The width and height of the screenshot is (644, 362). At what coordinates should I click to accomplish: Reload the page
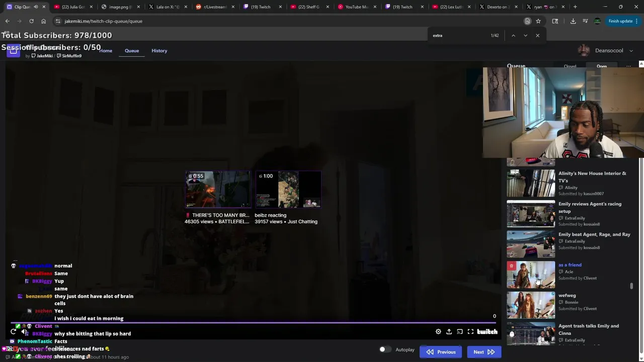coord(31,21)
